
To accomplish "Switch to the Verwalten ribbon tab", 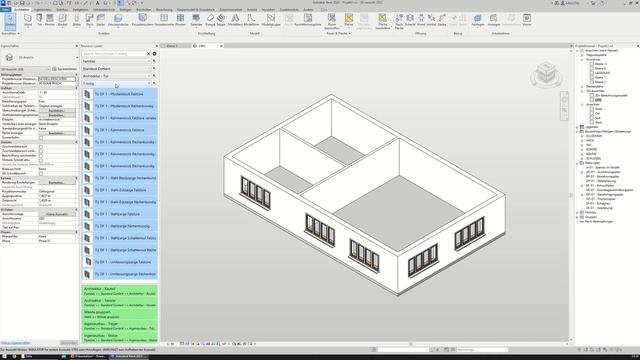I will click(268, 9).
